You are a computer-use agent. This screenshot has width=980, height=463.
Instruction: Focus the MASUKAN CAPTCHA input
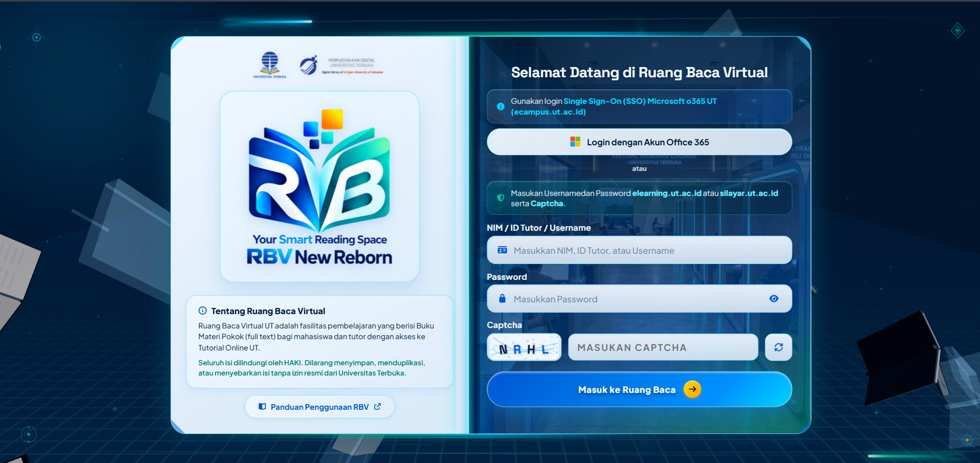tap(663, 347)
